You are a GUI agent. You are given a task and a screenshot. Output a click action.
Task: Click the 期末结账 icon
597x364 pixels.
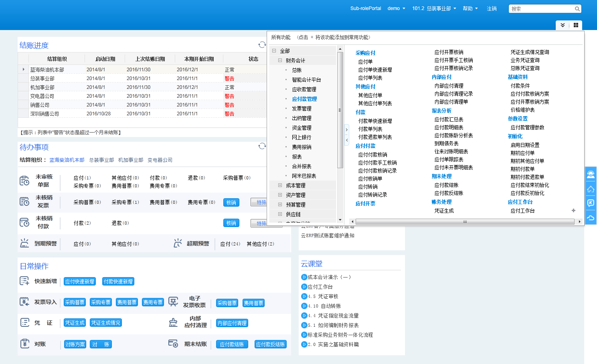tap(173, 344)
